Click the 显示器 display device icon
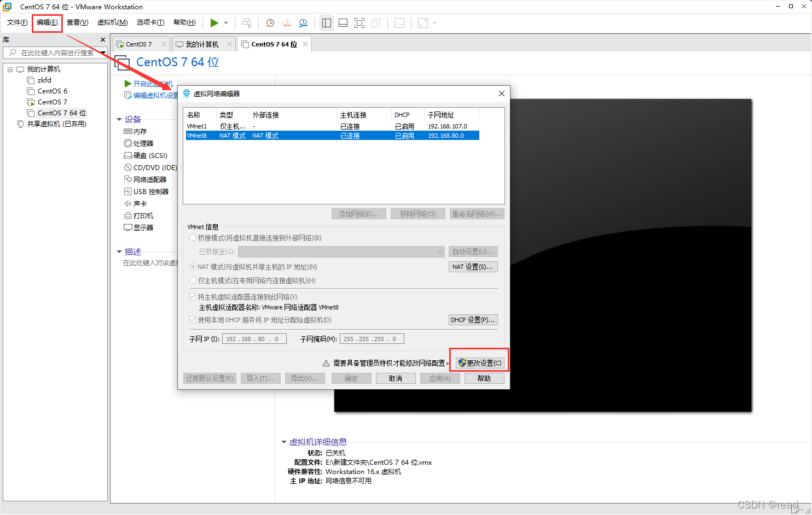The height and width of the screenshot is (515, 812). (x=128, y=228)
